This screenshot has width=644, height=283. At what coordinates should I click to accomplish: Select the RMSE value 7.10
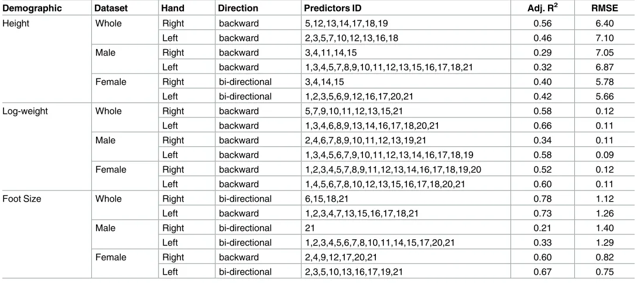coord(605,38)
